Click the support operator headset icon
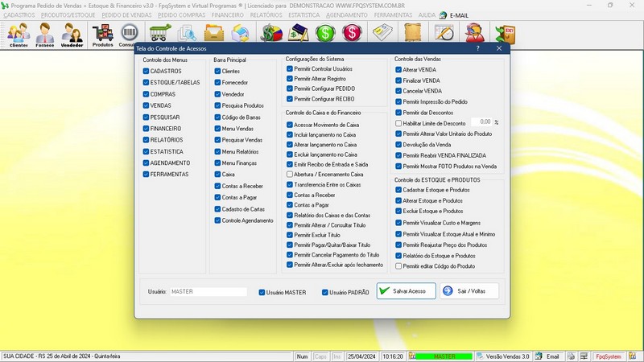The height and width of the screenshot is (362, 644). 474,33
